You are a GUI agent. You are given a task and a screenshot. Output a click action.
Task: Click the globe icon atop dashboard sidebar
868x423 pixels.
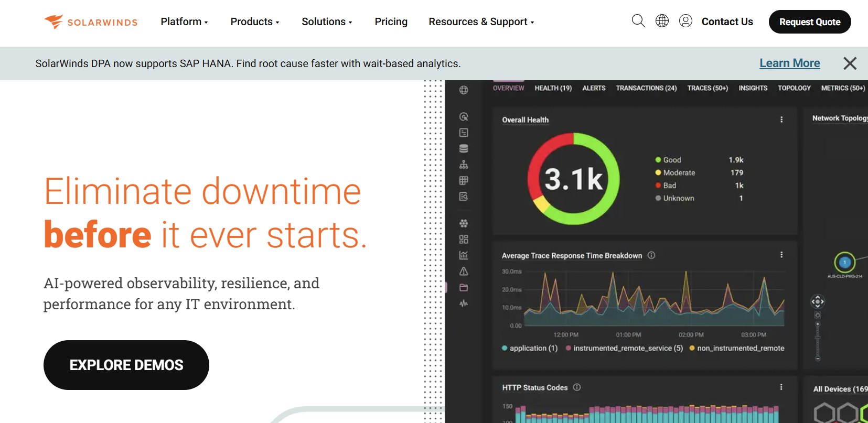coord(464,90)
